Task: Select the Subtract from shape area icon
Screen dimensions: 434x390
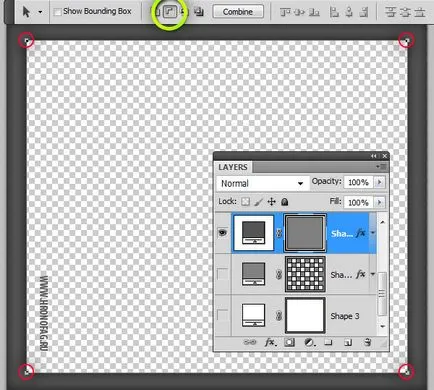Action: (170, 12)
